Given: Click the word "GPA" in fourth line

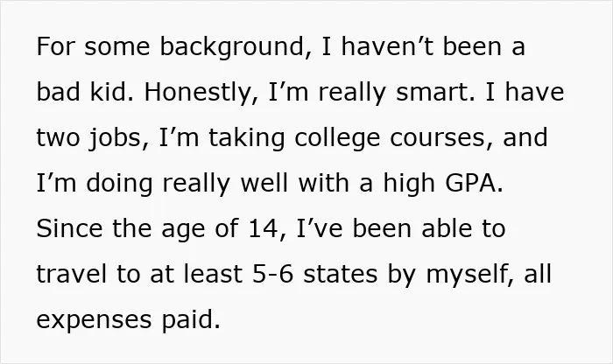Looking at the screenshot, I should 474,183.
